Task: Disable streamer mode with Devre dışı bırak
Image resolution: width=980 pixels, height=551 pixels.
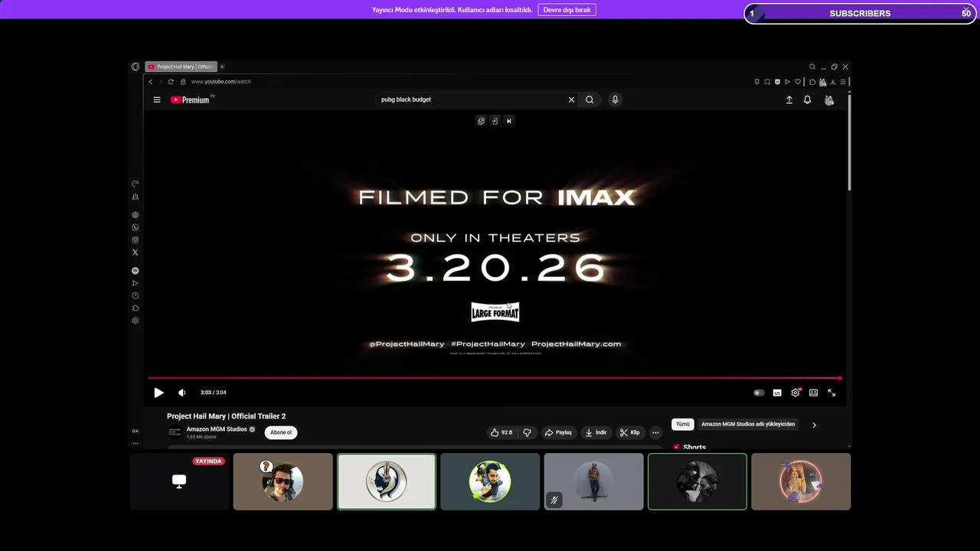Action: (567, 10)
